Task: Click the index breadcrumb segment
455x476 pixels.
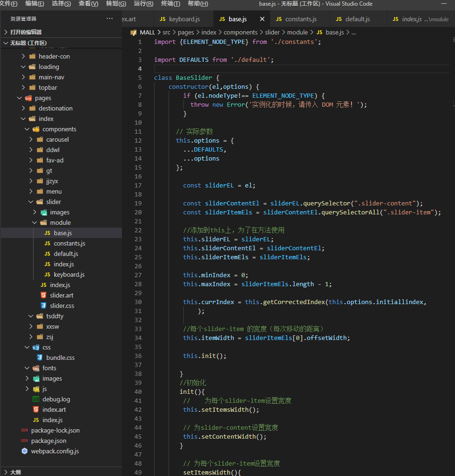Action: pyautogui.click(x=208, y=33)
